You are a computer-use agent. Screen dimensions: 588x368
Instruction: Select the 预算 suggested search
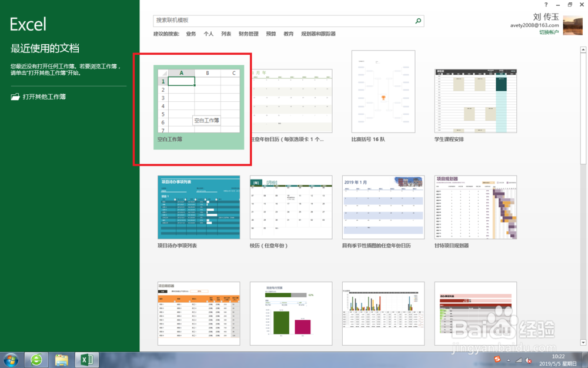270,34
